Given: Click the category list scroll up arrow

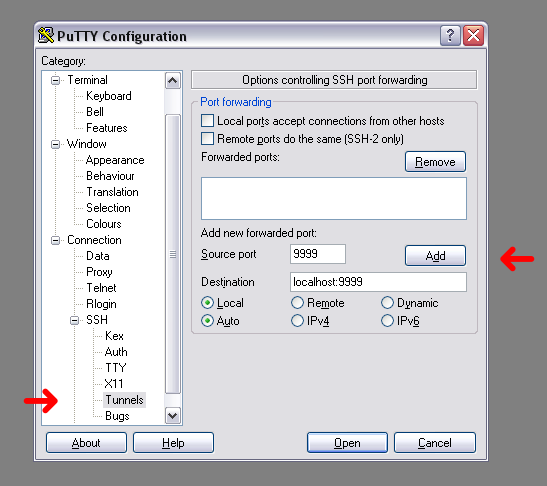Looking at the screenshot, I should (173, 81).
